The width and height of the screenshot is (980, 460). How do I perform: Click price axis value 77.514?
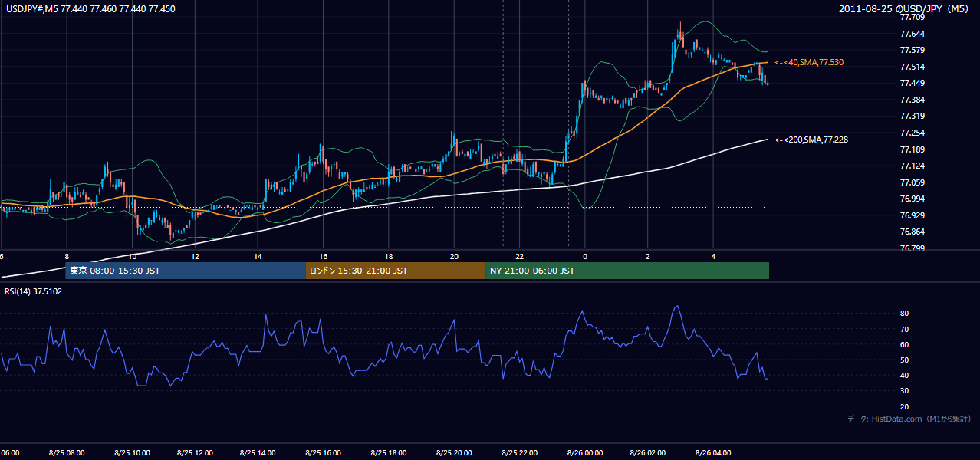911,67
